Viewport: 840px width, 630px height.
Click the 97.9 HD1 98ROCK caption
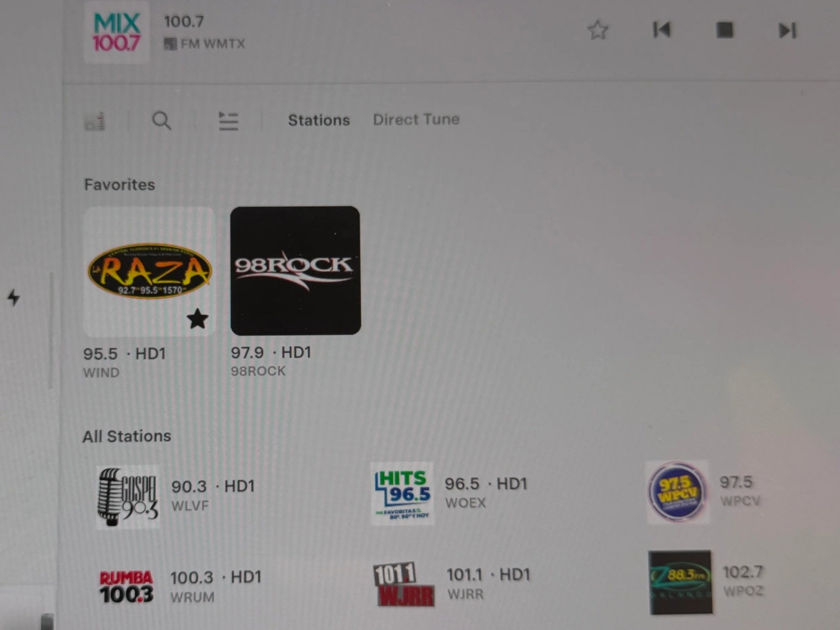[271, 361]
